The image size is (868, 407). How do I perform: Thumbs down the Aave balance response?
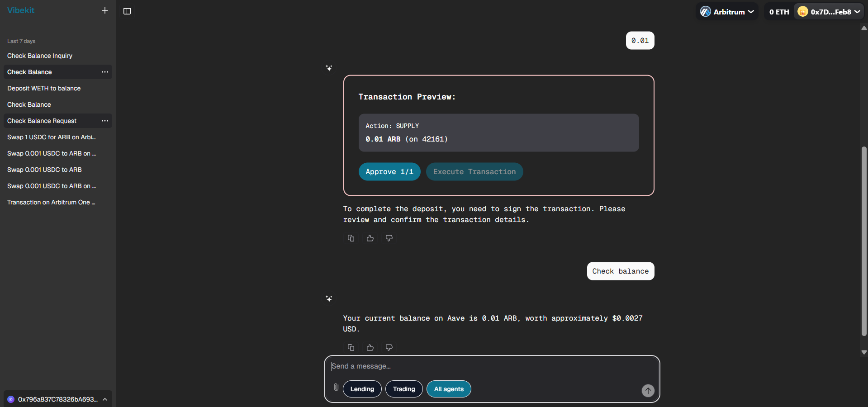(x=389, y=347)
